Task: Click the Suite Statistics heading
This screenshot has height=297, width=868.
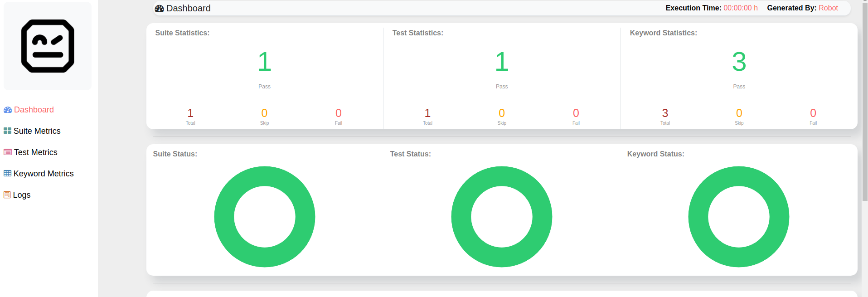Action: click(x=182, y=33)
